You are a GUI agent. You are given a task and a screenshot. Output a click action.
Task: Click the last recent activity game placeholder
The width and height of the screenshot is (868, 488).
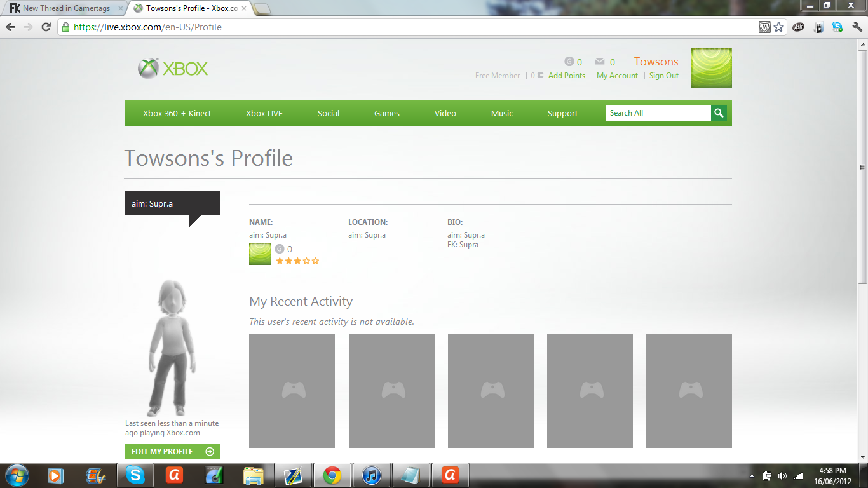[x=689, y=391]
